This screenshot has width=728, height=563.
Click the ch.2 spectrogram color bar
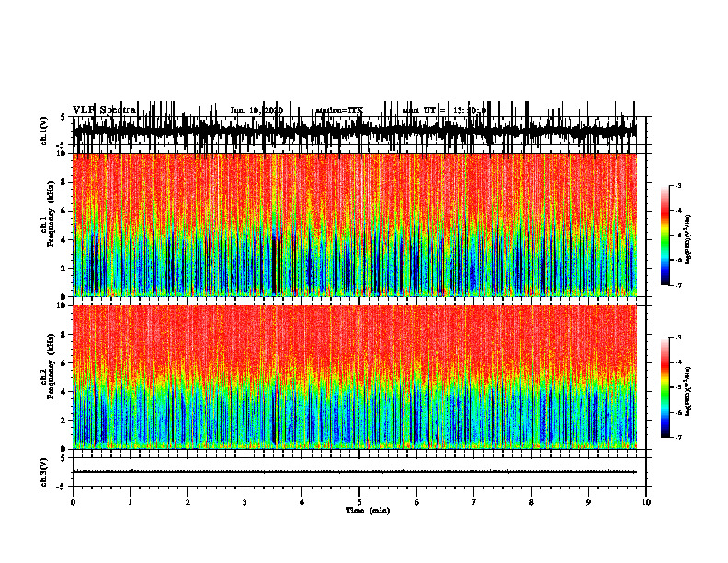(x=665, y=387)
